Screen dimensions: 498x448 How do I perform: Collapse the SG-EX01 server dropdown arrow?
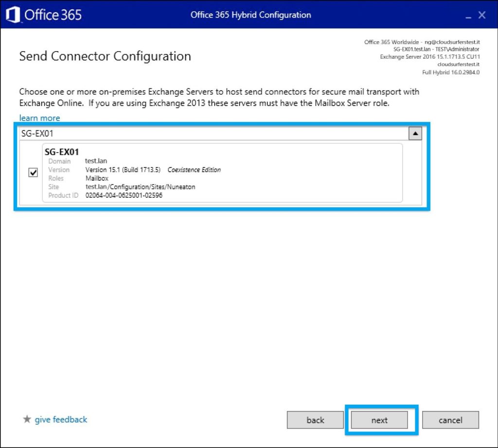point(415,134)
